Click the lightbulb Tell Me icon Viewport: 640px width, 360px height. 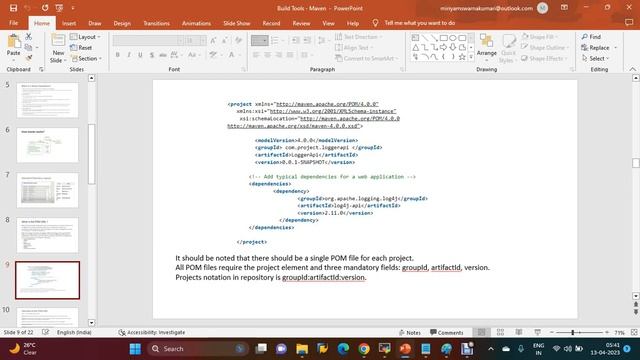pyautogui.click(x=375, y=23)
